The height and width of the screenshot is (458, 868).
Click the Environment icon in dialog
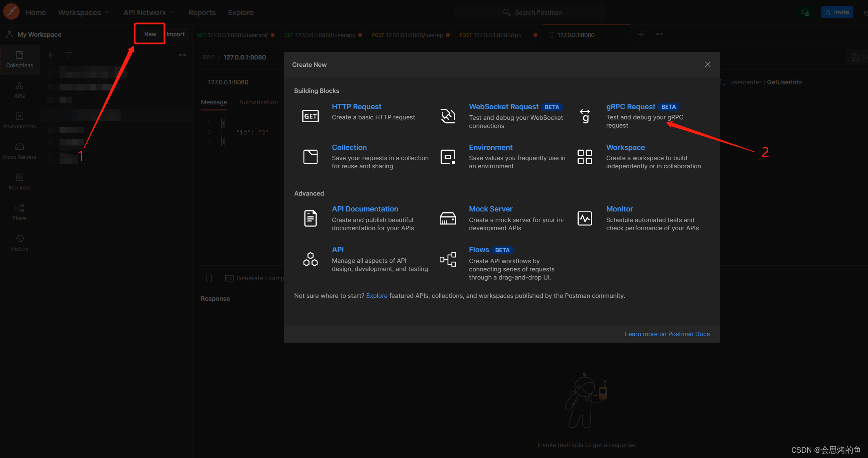(x=447, y=157)
